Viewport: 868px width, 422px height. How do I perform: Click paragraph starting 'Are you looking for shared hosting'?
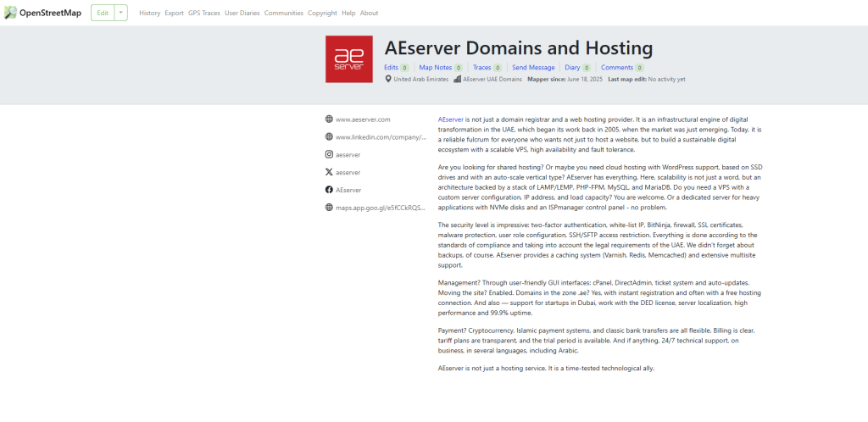click(601, 187)
